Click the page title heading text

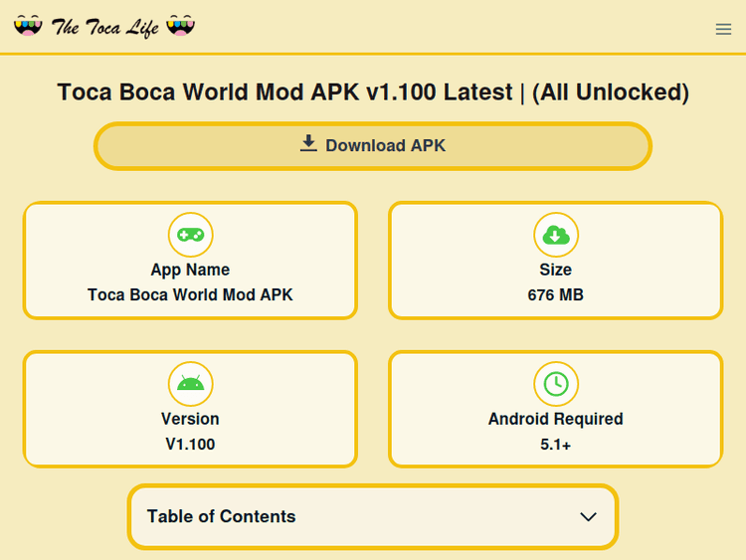point(373,93)
